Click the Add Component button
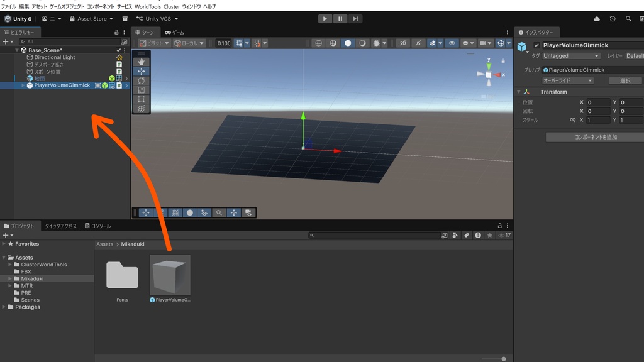Image resolution: width=644 pixels, height=362 pixels. (595, 137)
